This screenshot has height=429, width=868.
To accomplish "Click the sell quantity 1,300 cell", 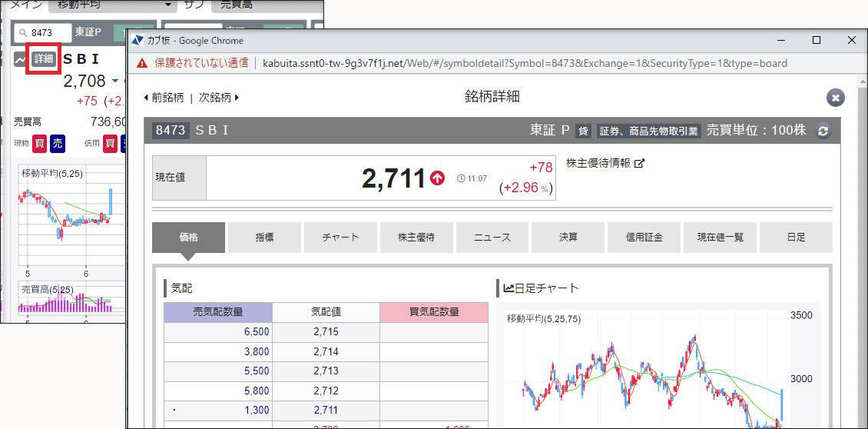I will pyautogui.click(x=218, y=410).
